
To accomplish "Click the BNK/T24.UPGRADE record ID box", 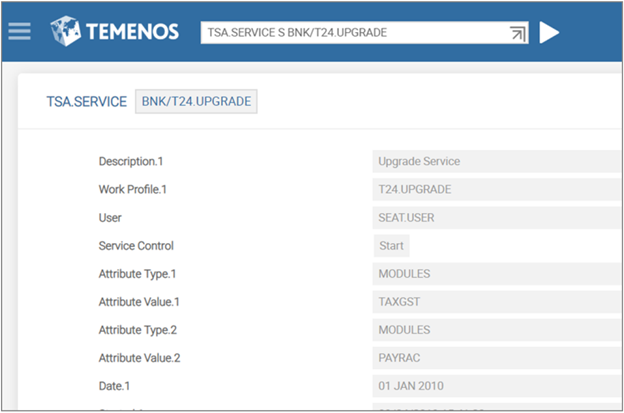I will pos(196,102).
